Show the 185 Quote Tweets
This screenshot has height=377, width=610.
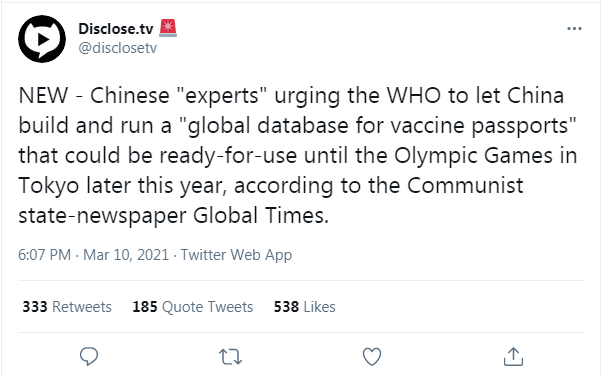193,307
